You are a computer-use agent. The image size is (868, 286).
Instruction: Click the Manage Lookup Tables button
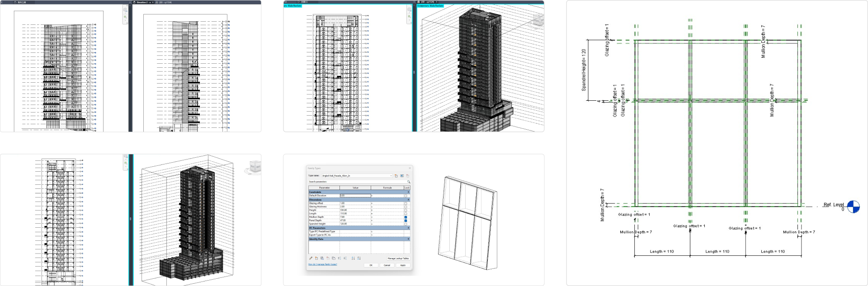(398, 258)
